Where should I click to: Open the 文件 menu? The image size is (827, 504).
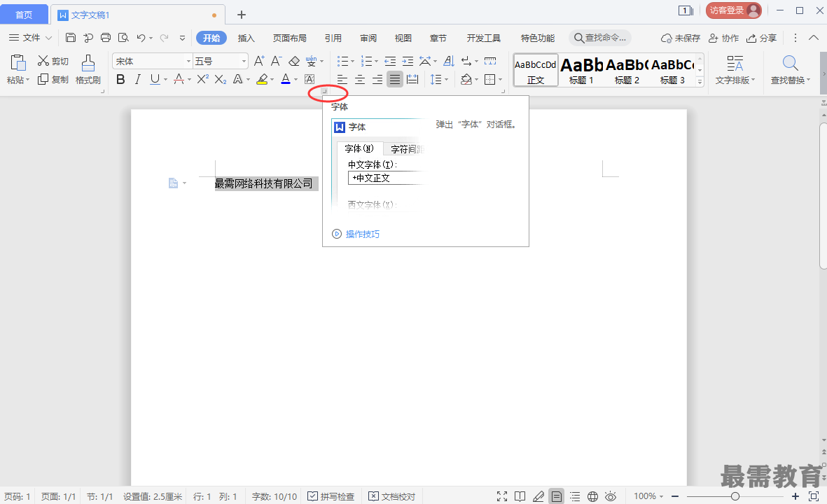point(31,37)
